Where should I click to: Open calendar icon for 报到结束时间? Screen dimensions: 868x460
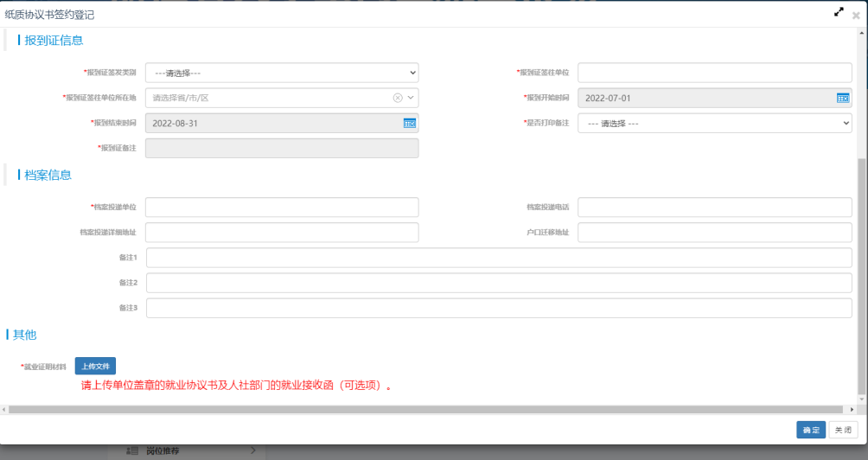pos(410,123)
